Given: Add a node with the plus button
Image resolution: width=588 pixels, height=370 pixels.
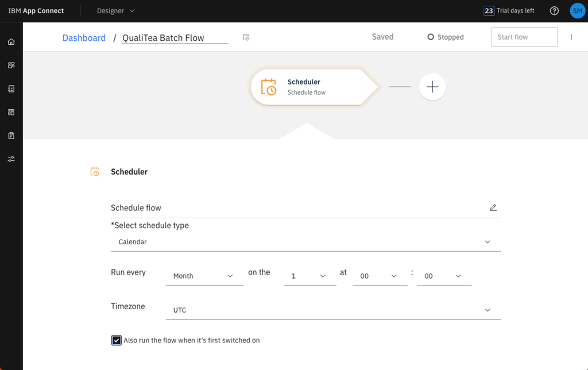Looking at the screenshot, I should coord(432,87).
